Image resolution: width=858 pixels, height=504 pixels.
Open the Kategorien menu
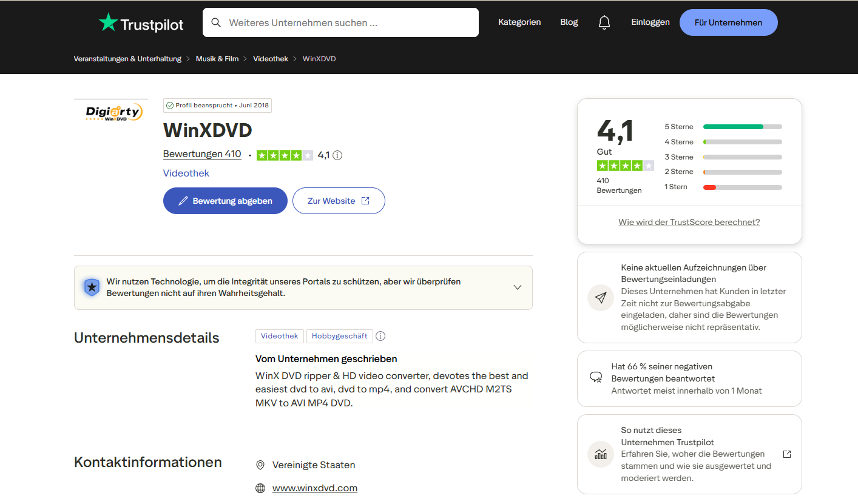(x=519, y=22)
